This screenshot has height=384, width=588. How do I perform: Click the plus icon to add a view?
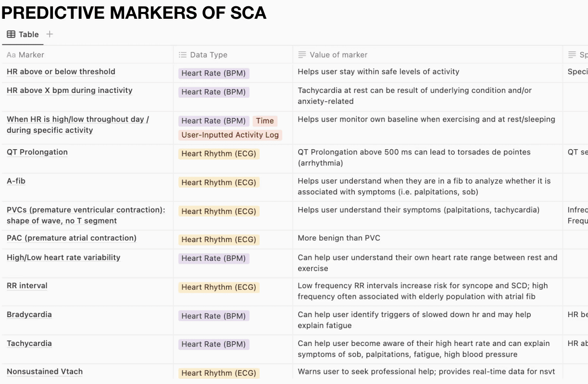50,34
